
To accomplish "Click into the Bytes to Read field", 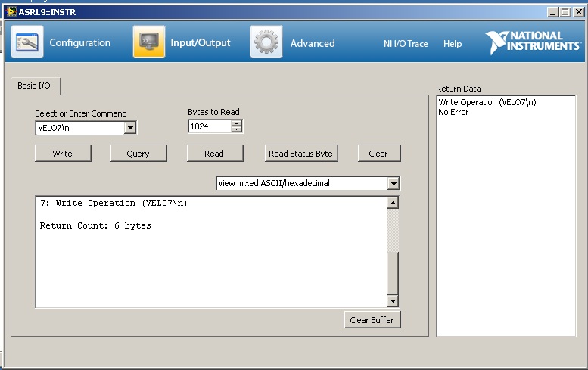I will point(209,126).
